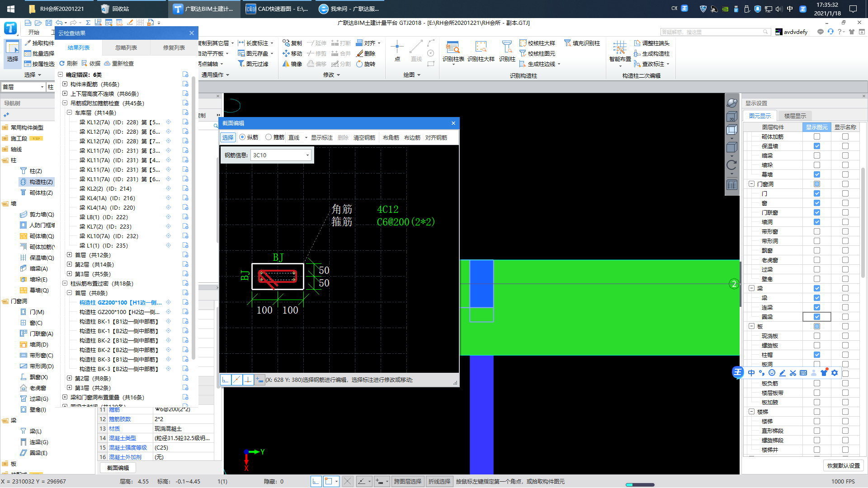The width and height of the screenshot is (868, 488).
Task: Switch to 修复列表 tab
Action: [174, 47]
